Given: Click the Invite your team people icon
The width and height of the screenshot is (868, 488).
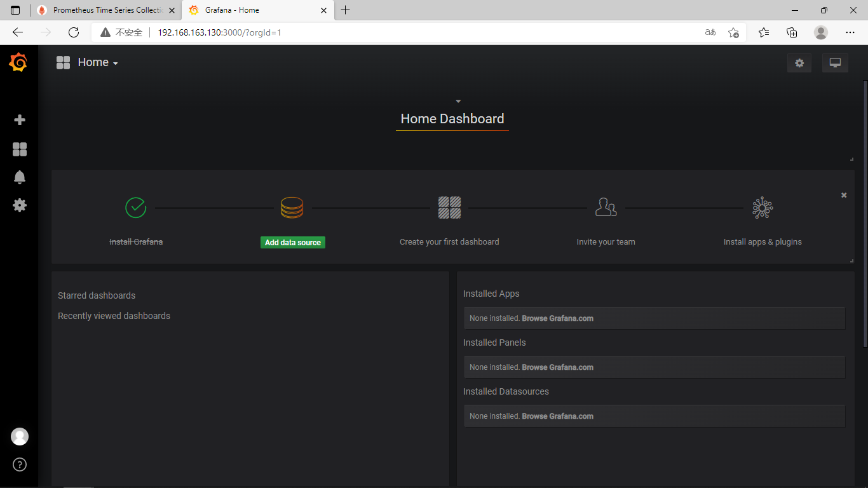Looking at the screenshot, I should [606, 207].
